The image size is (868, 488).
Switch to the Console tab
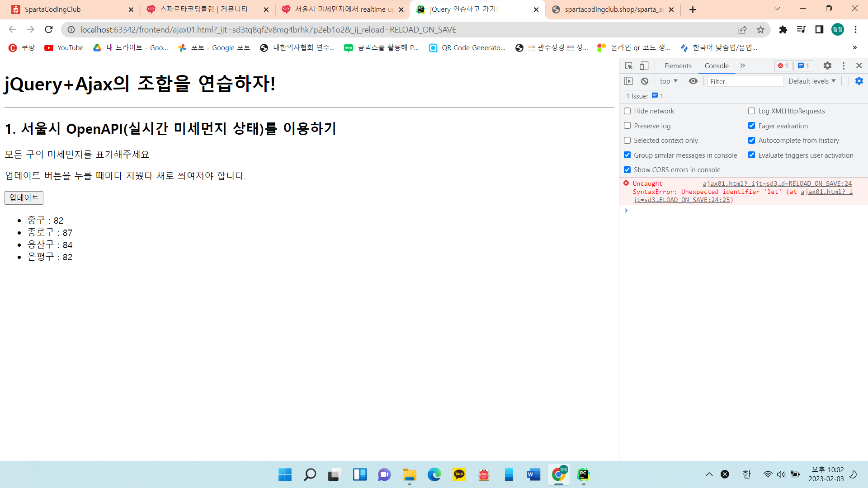tap(717, 66)
